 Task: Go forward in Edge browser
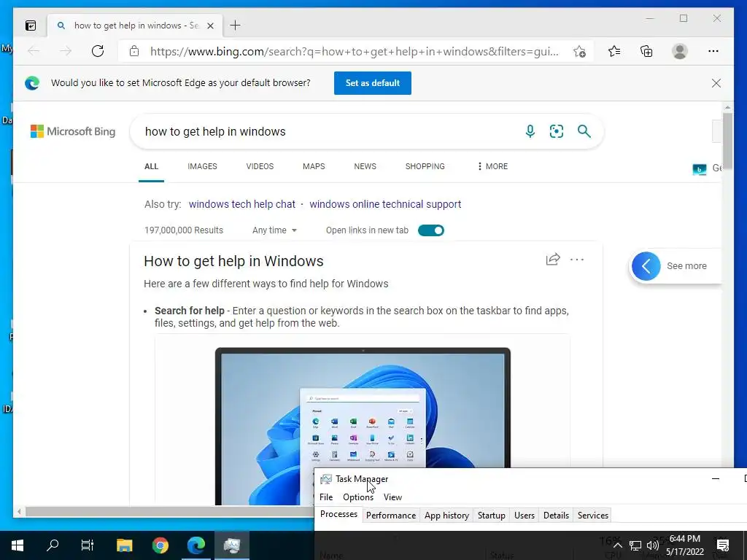coord(66,51)
